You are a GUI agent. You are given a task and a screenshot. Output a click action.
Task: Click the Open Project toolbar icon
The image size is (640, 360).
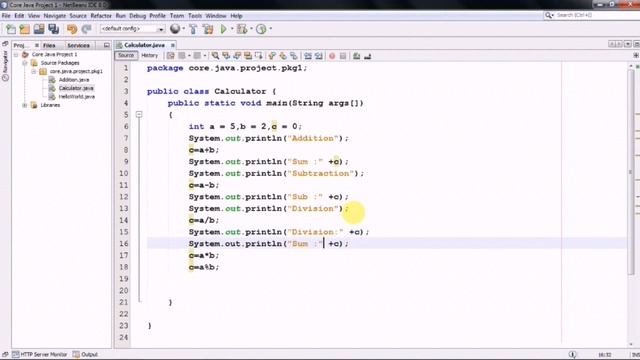pyautogui.click(x=39, y=29)
